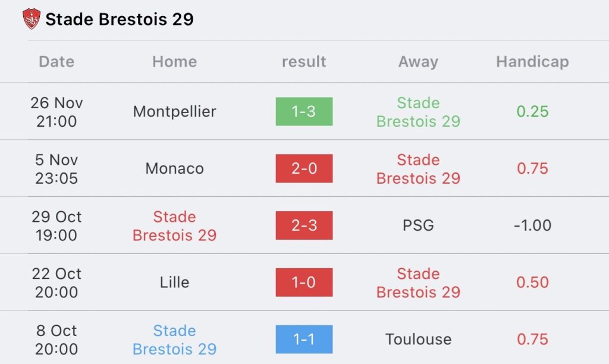609x364 pixels.
Task: Open the green 1-3 result badge
Action: [304, 111]
